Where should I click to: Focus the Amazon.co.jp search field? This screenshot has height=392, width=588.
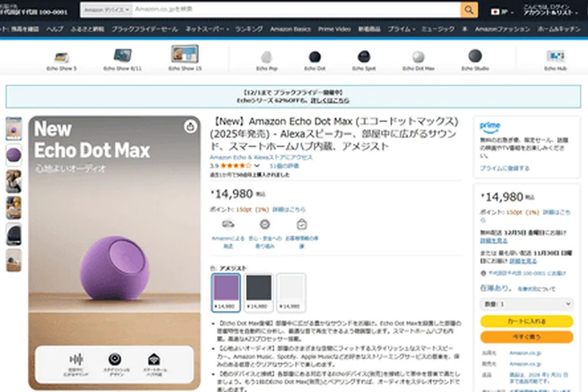[x=296, y=10]
